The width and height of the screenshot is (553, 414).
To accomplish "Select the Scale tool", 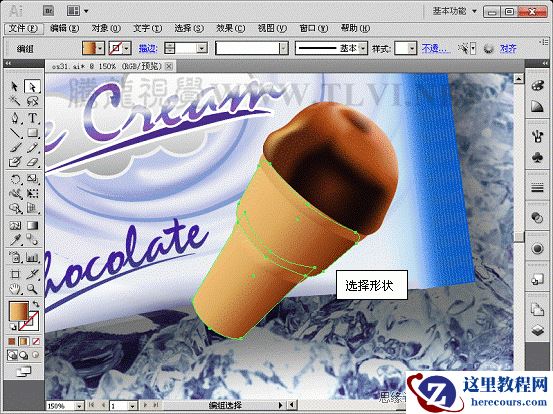I will pyautogui.click(x=32, y=179).
